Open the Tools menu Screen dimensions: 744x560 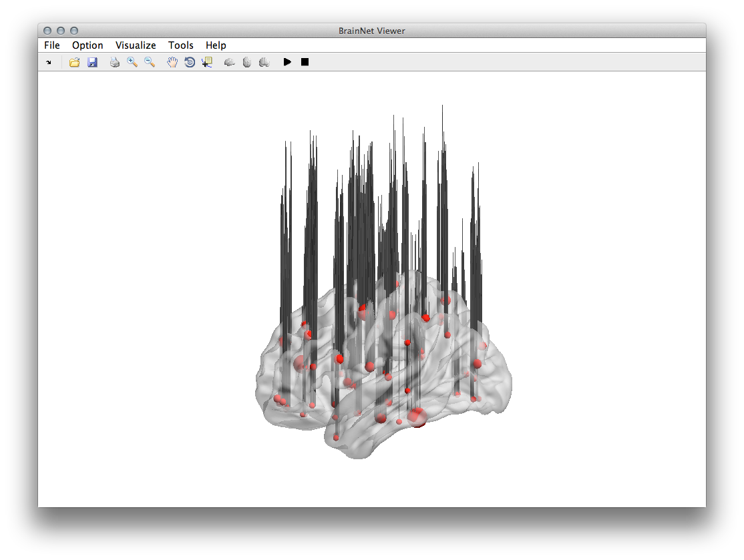click(x=181, y=45)
